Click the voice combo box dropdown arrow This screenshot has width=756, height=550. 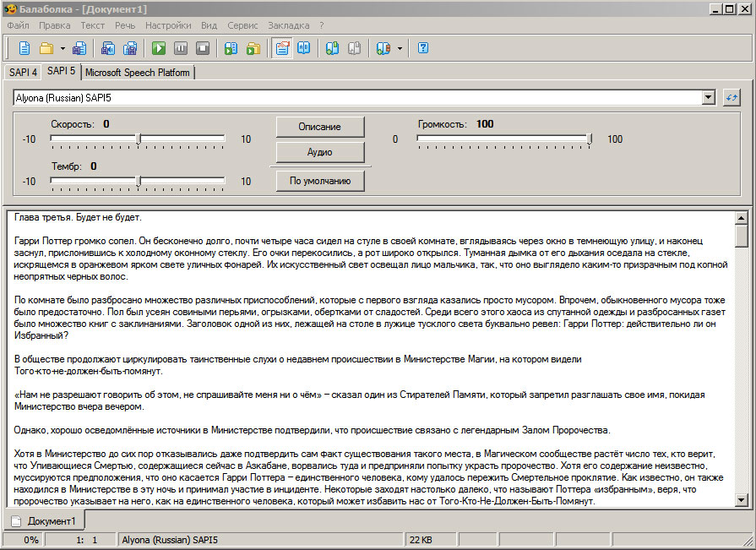708,98
